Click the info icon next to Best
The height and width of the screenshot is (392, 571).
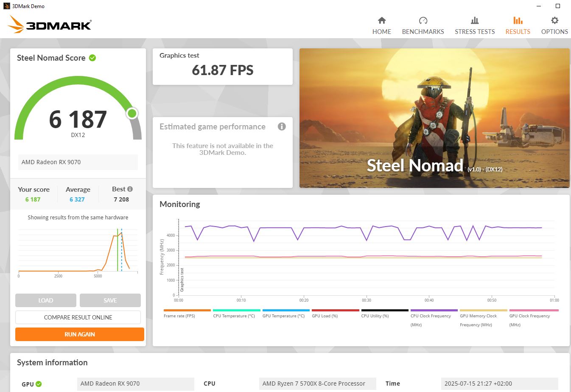click(130, 189)
